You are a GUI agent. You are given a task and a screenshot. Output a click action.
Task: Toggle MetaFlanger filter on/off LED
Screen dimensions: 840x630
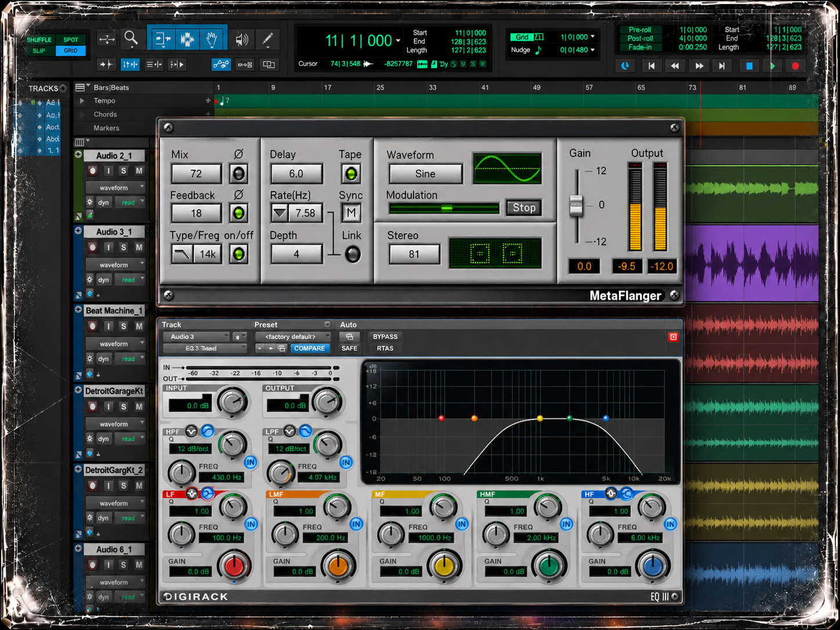click(238, 254)
